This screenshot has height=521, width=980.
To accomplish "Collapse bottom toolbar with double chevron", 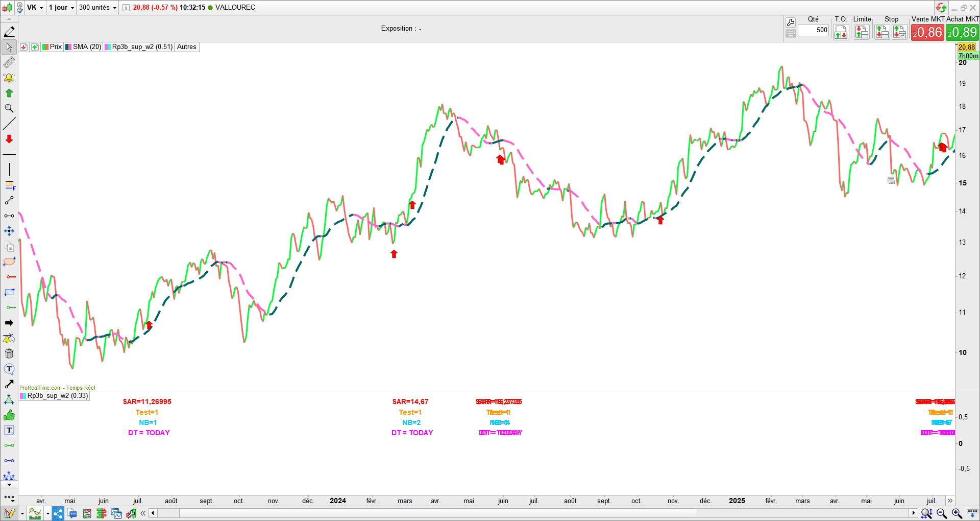I will (143, 513).
